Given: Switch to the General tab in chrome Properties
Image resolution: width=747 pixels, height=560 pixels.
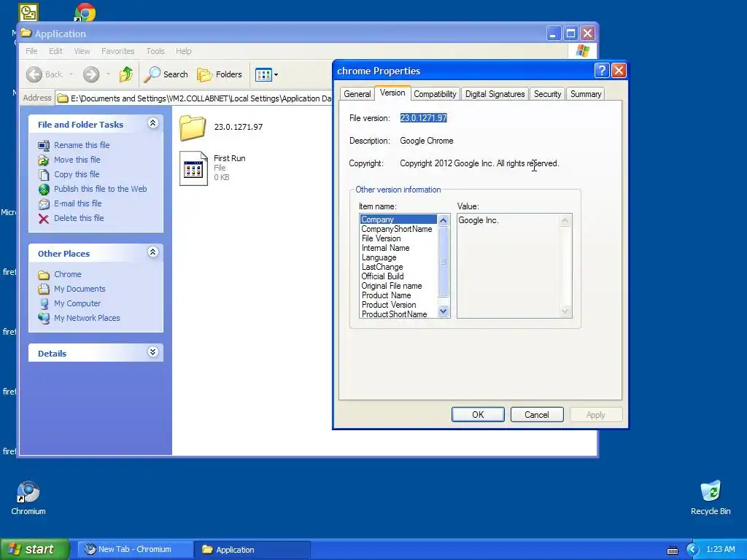Looking at the screenshot, I should pyautogui.click(x=357, y=94).
